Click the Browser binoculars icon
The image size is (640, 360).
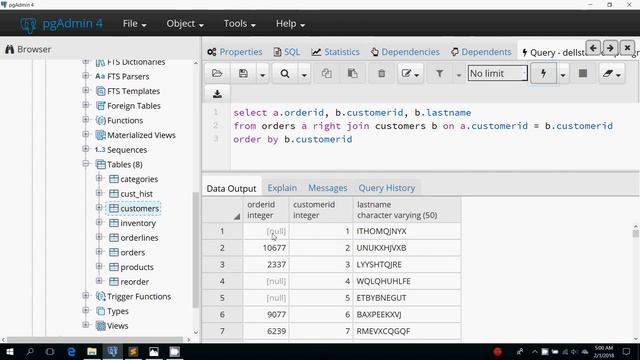[x=10, y=49]
